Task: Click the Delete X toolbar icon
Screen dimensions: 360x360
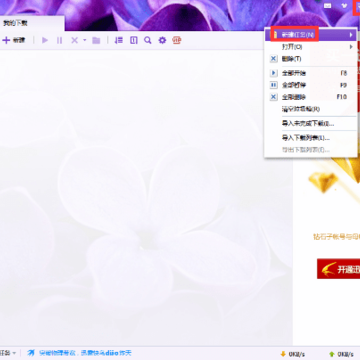Action: pos(75,40)
